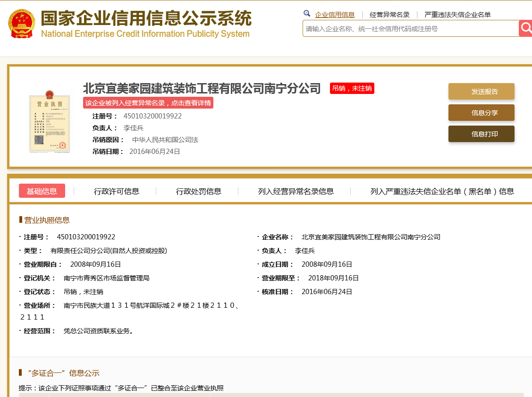This screenshot has height=397, width=532.
Task: Click the 营业场所 address text
Action: point(131,311)
